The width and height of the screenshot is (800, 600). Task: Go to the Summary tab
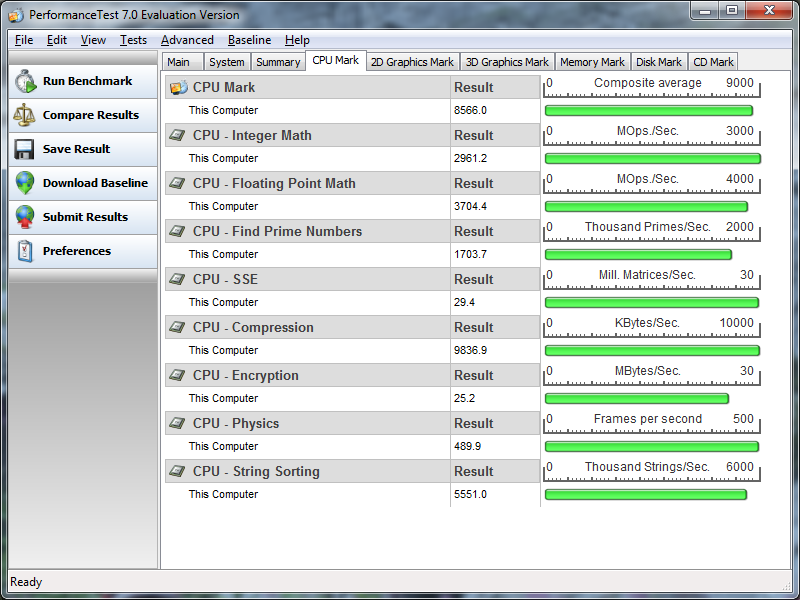tap(278, 62)
